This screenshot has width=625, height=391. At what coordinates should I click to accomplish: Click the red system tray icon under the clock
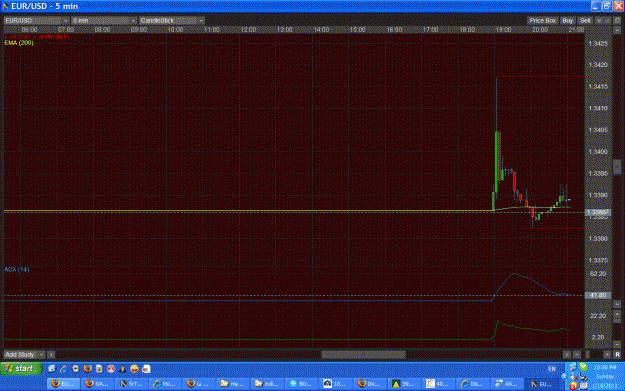click(574, 386)
